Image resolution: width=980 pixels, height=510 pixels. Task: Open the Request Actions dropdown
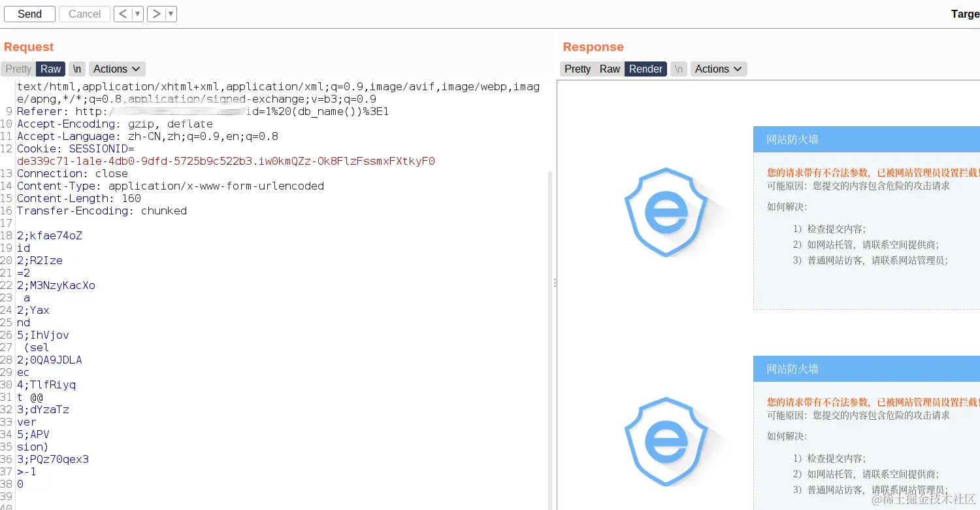pos(117,69)
